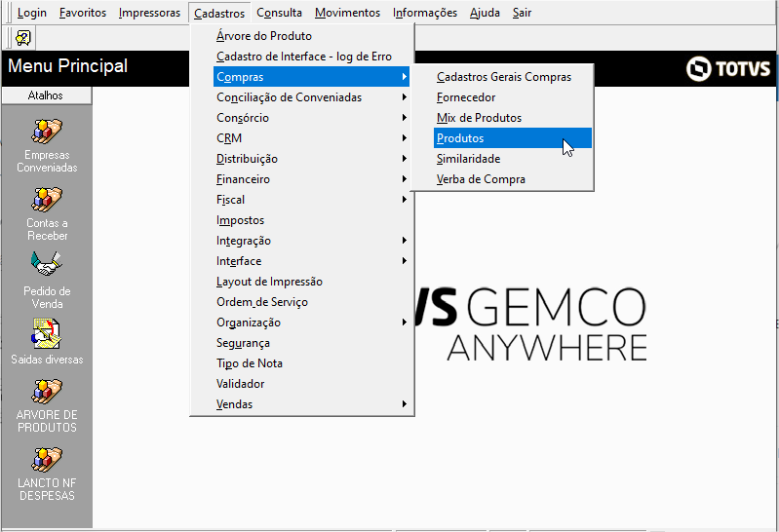The height and width of the screenshot is (532, 779).
Task: Open the Login menu
Action: (32, 13)
